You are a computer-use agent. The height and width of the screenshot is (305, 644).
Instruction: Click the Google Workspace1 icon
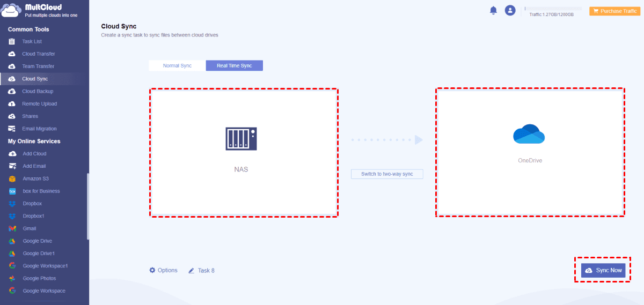(x=12, y=266)
